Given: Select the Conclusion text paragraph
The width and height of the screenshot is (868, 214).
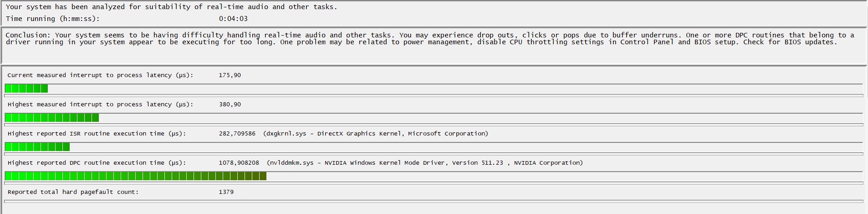Looking at the screenshot, I should click(429, 39).
